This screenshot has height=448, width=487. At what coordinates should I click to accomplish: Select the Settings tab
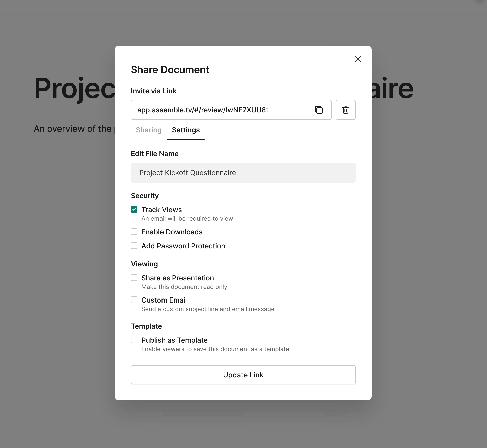[x=186, y=130]
